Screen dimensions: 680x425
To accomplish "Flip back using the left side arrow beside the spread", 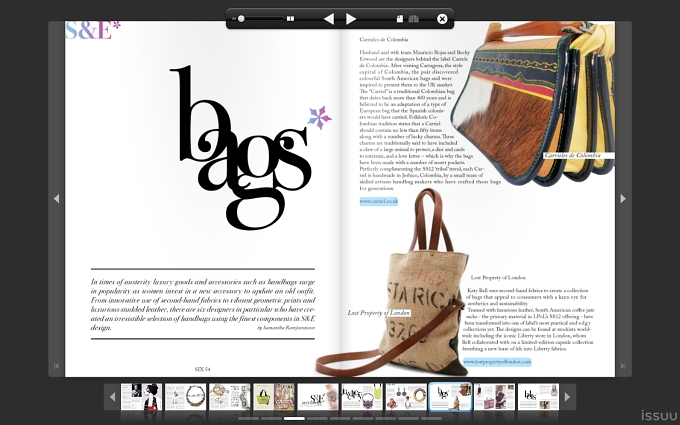I will coord(56,199).
